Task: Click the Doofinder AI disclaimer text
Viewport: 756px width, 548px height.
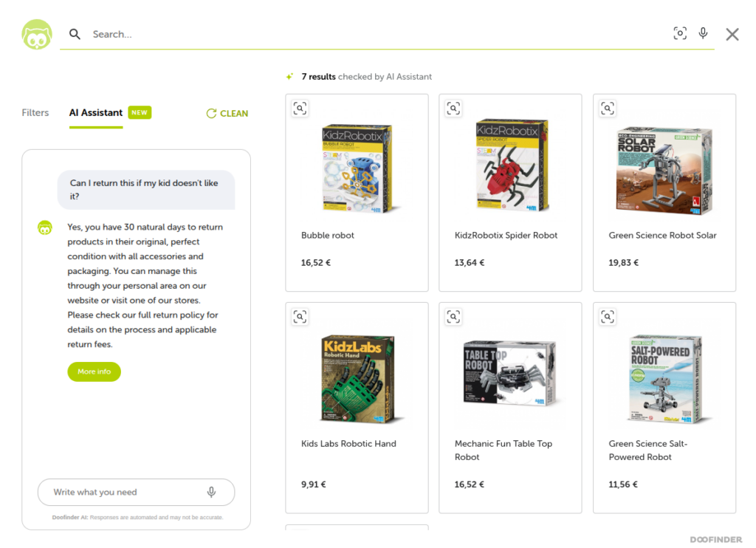Action: click(137, 517)
